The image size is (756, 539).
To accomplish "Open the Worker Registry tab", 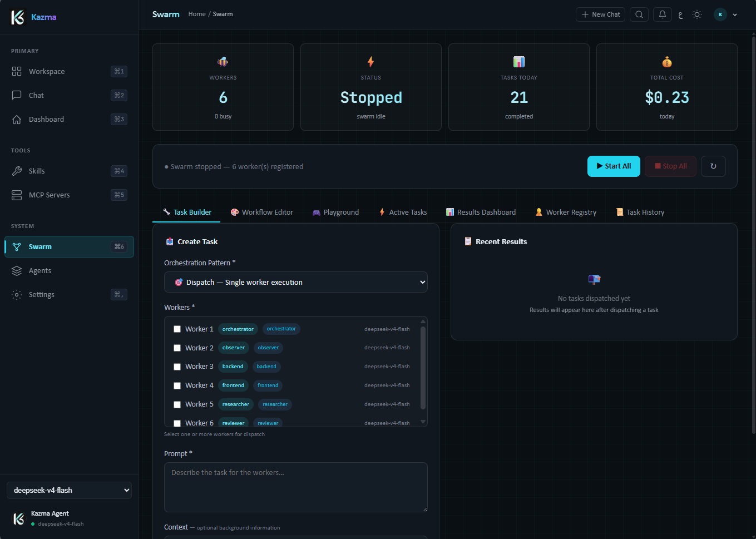I will click(566, 212).
